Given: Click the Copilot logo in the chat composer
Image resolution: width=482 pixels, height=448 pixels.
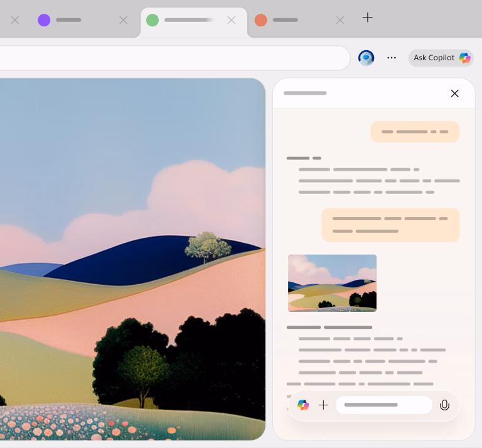Looking at the screenshot, I should [x=303, y=405].
